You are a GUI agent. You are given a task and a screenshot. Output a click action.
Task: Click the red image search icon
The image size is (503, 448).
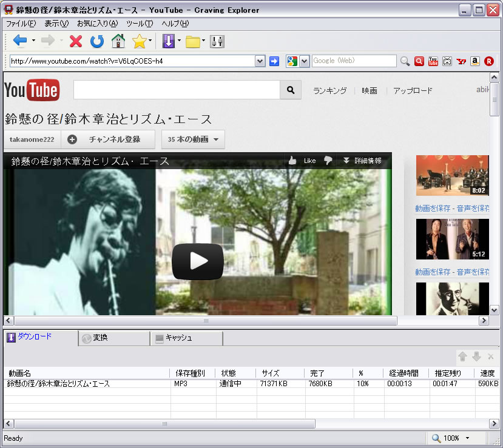click(419, 61)
